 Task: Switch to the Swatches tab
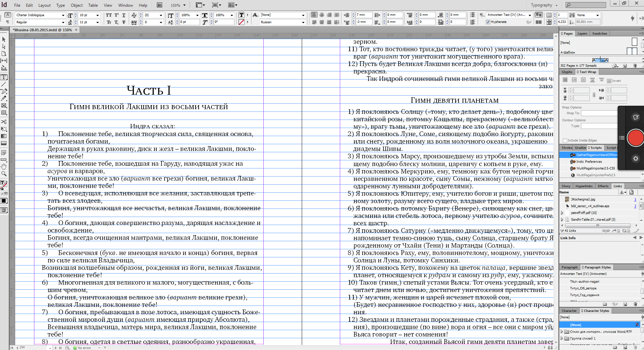tap(599, 34)
